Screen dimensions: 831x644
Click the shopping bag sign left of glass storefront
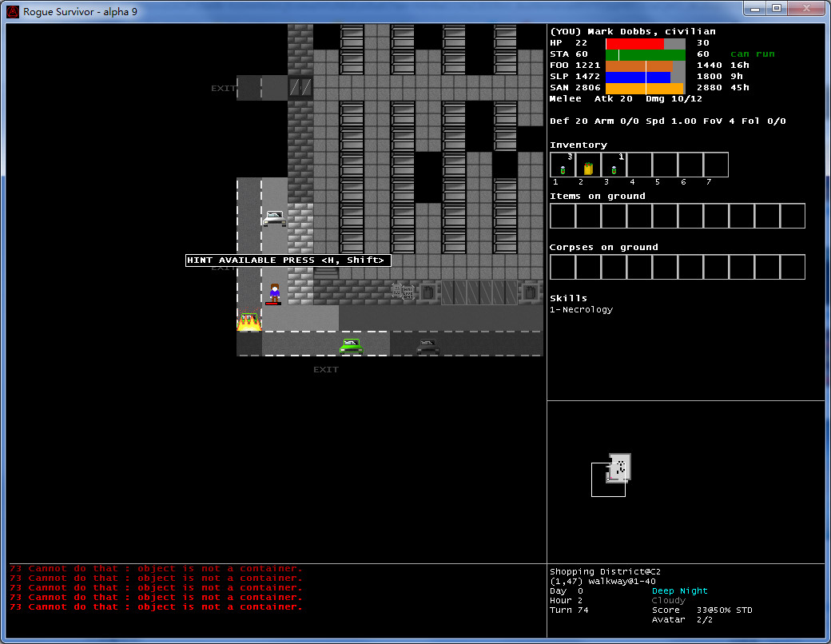tap(427, 292)
